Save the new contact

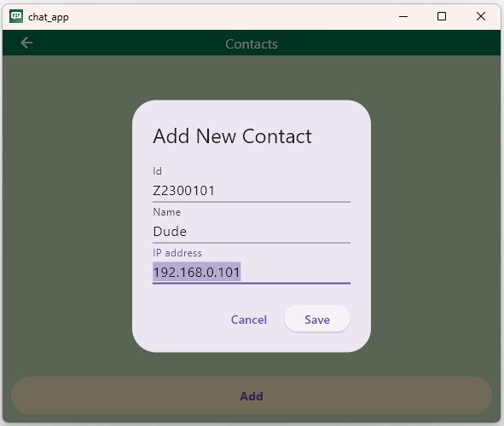[317, 319]
